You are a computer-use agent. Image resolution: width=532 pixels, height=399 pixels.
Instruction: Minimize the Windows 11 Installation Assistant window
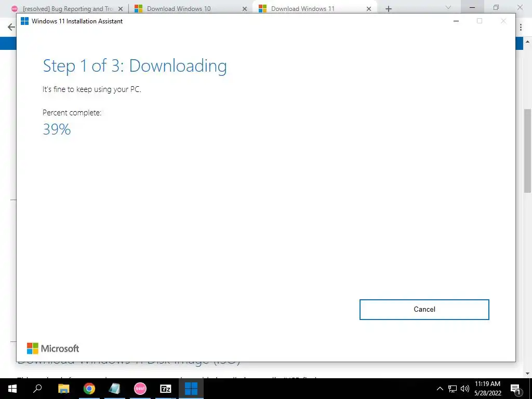point(456,21)
